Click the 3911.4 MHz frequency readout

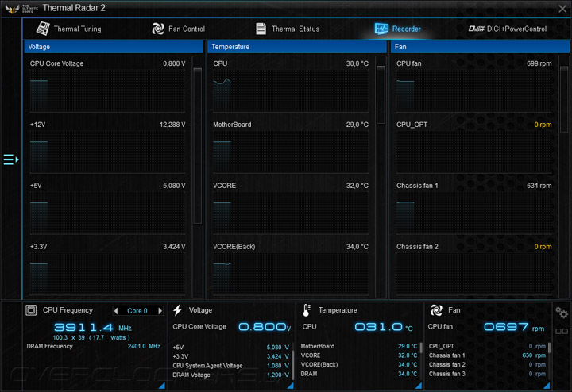coord(93,327)
